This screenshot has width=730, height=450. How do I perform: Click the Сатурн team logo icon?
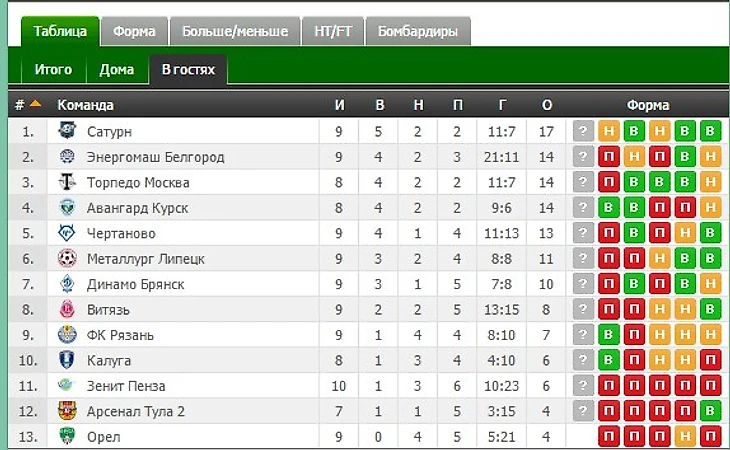pos(67,131)
